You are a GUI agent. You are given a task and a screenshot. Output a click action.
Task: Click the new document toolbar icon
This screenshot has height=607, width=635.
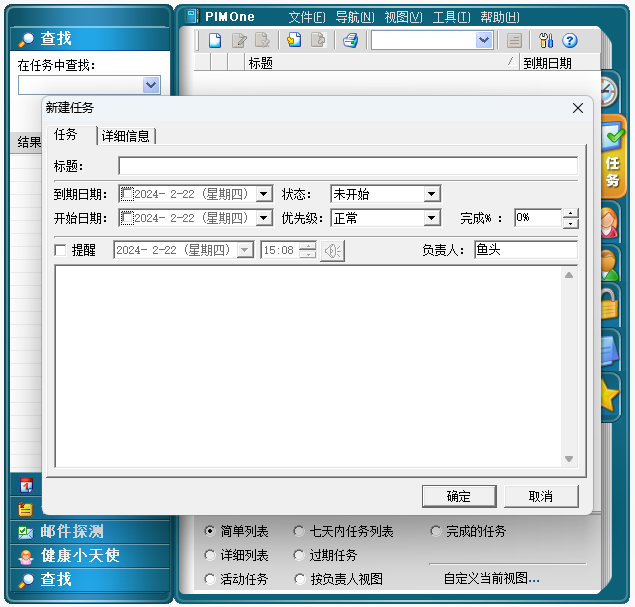215,40
